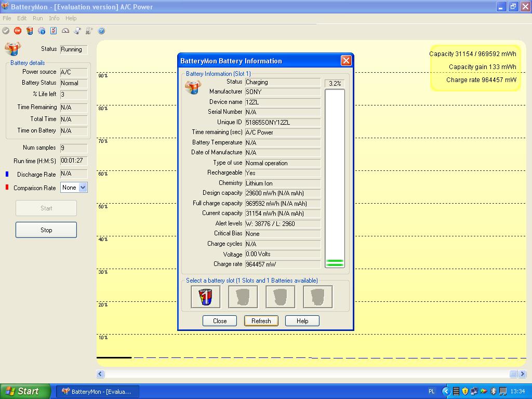This screenshot has width=532, height=399.
Task: Click the Bluetooth tray icon
Action: 494,392
